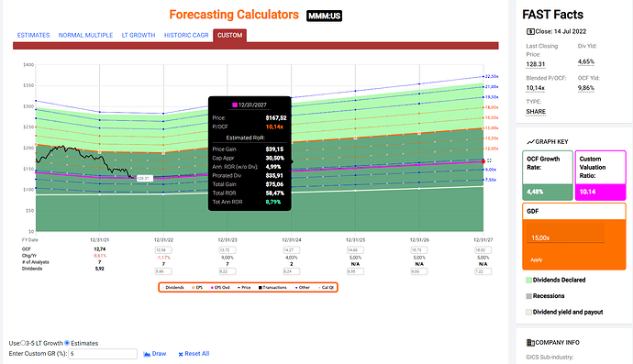Click the 7,50x multiple label on chart
633x364 pixels.
click(491, 180)
